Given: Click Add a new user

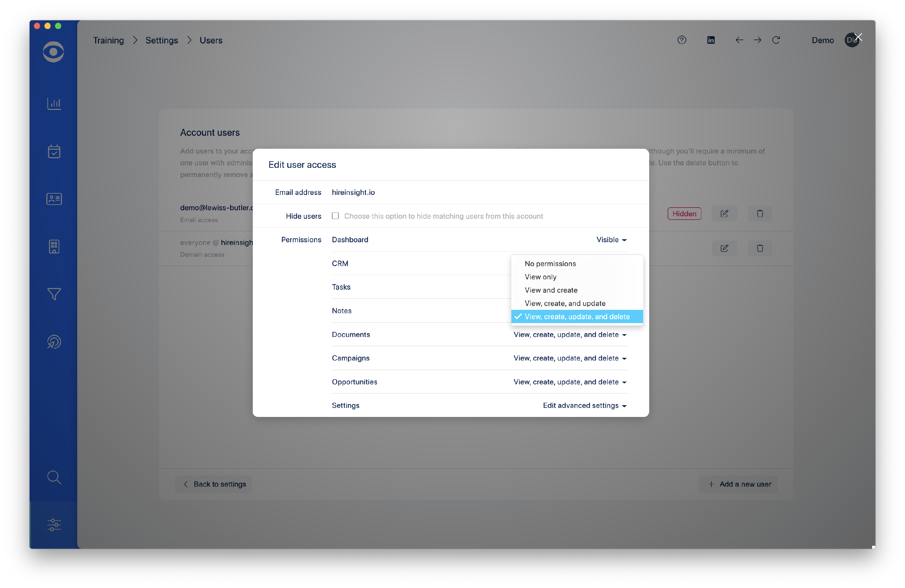Looking at the screenshot, I should tap(738, 484).
